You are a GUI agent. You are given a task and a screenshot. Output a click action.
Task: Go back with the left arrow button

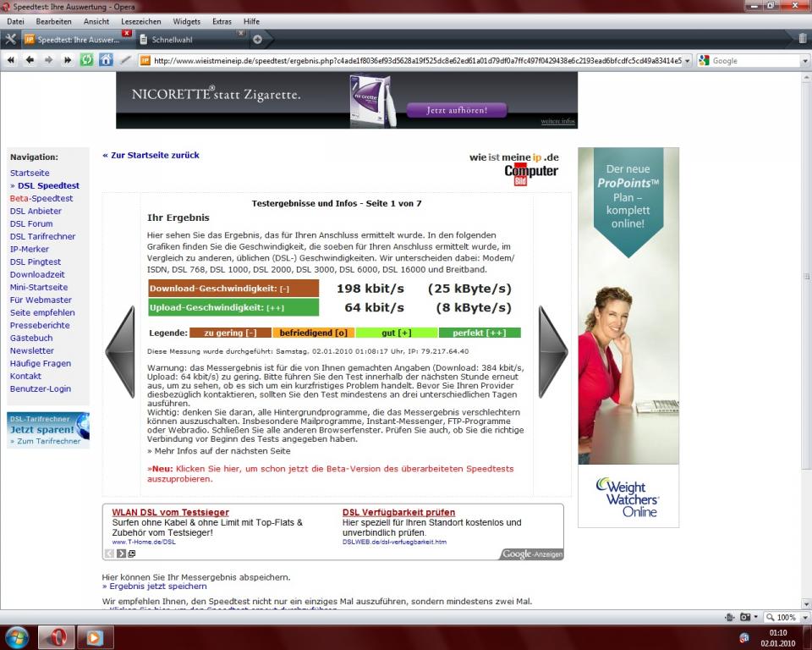(30, 60)
